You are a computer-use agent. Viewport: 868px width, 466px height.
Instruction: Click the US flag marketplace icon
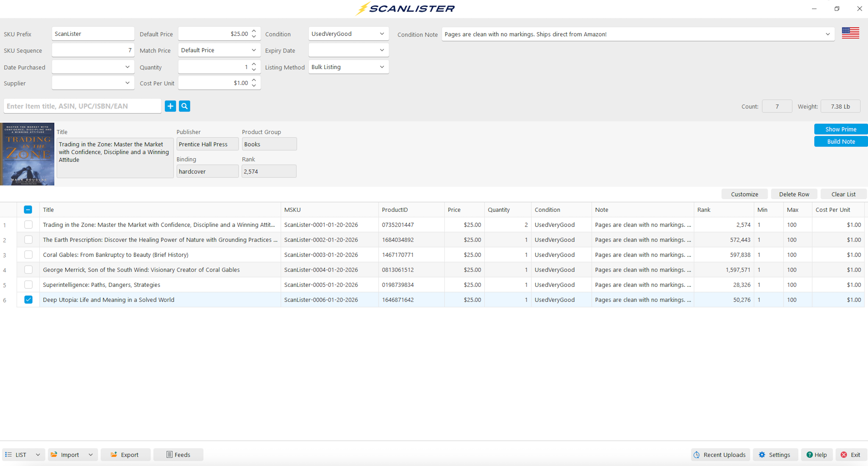(x=850, y=33)
